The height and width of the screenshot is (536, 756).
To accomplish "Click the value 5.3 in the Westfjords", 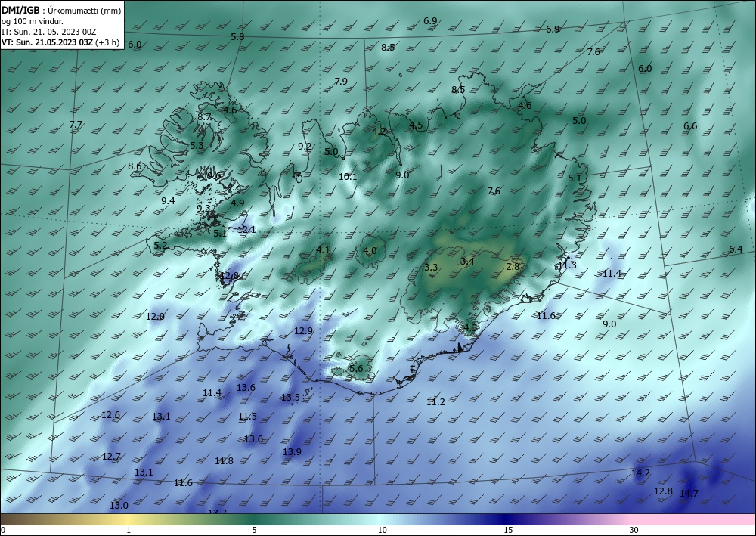I will pos(197,145).
